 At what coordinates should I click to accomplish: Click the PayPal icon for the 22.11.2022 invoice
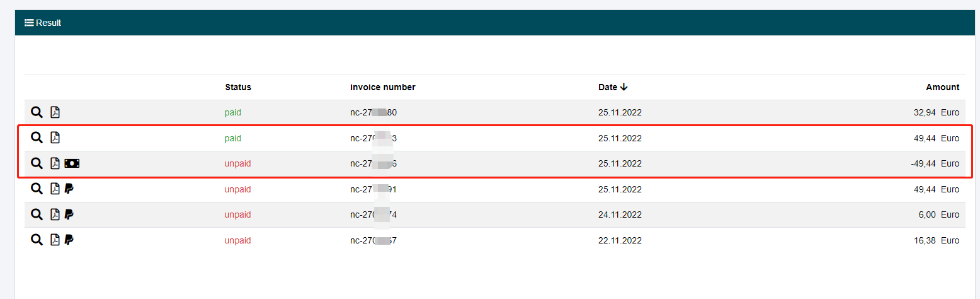point(69,240)
